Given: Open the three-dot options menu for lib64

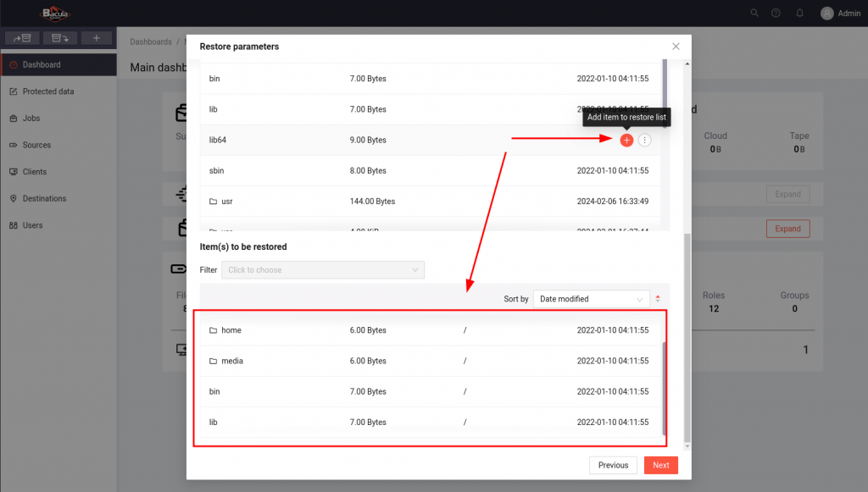Looking at the screenshot, I should tap(645, 140).
